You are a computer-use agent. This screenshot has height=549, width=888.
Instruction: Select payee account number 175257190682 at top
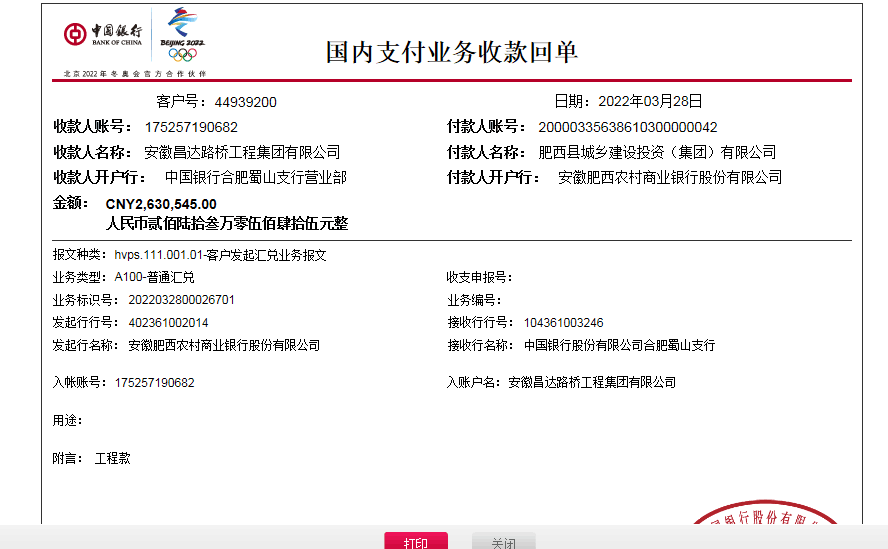pyautogui.click(x=191, y=127)
